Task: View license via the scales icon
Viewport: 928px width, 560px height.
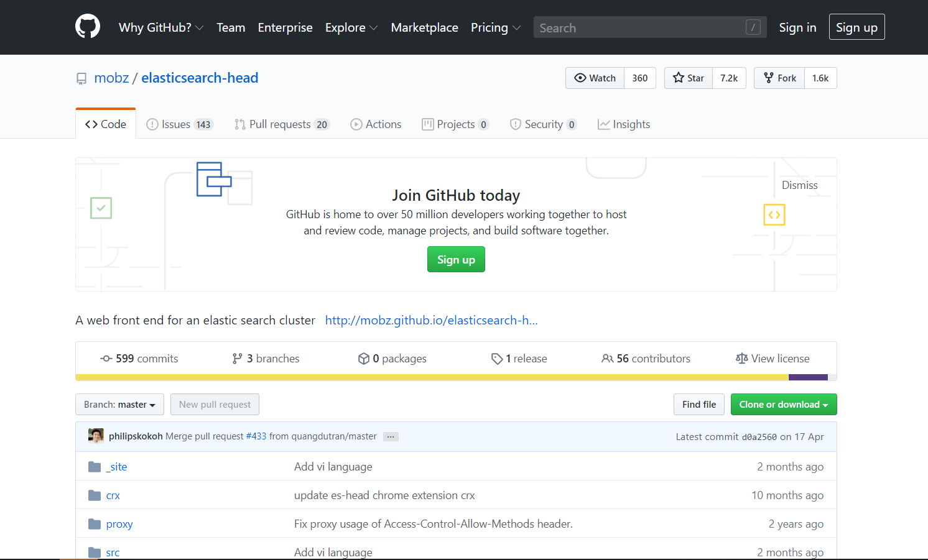Action: point(741,359)
